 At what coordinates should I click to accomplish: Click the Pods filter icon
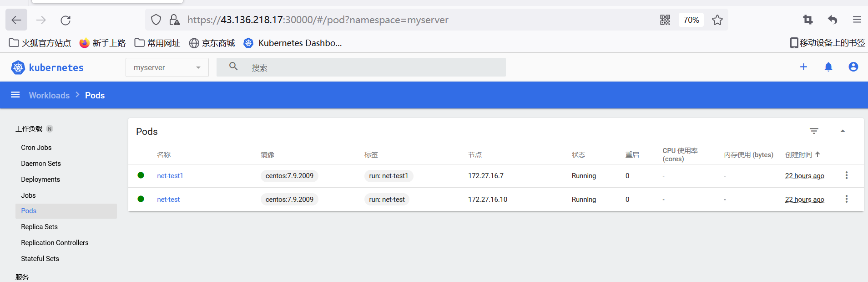tap(814, 131)
